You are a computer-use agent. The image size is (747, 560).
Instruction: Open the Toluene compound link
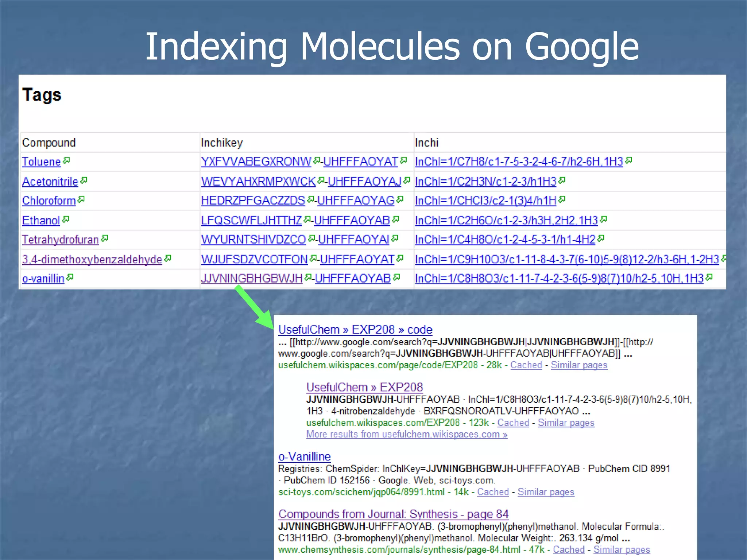coord(41,162)
